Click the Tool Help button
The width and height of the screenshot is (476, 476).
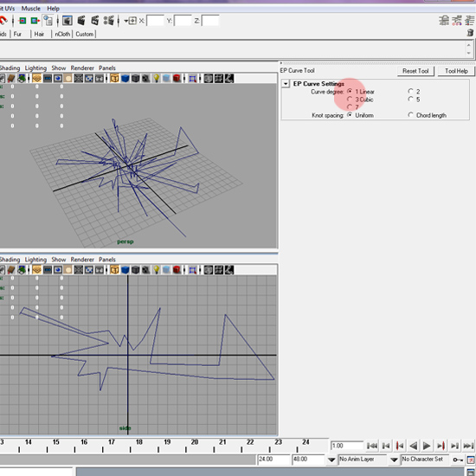tap(456, 71)
